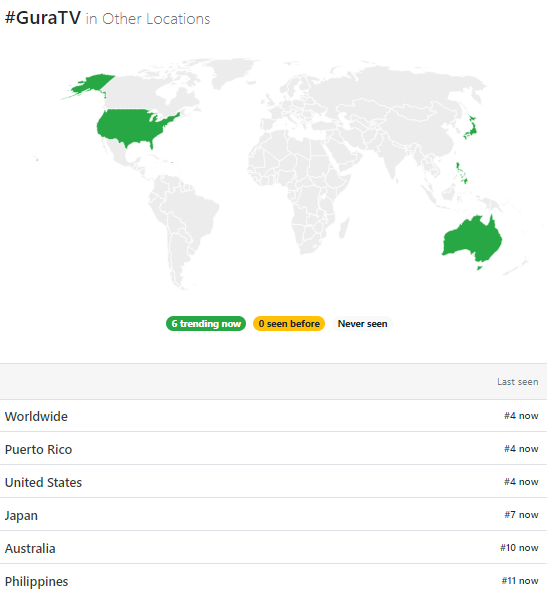Click the 'Last seen' column header
547x596 pixels.
517,382
